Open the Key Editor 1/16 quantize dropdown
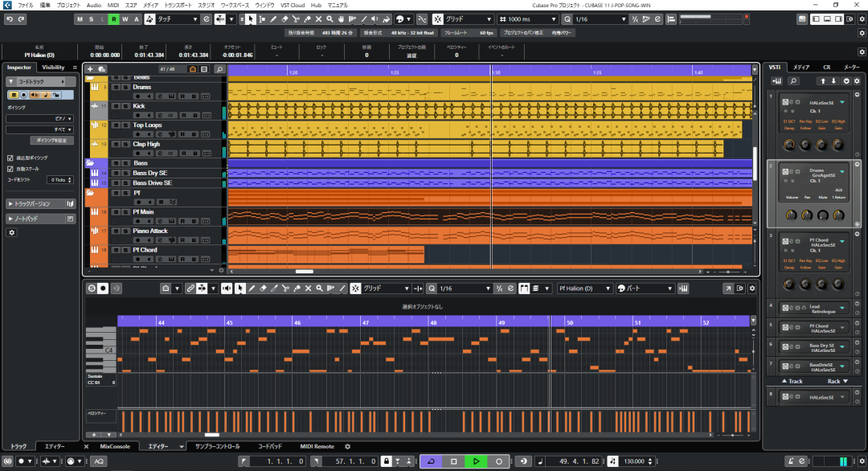The image size is (868, 471). pos(464,289)
